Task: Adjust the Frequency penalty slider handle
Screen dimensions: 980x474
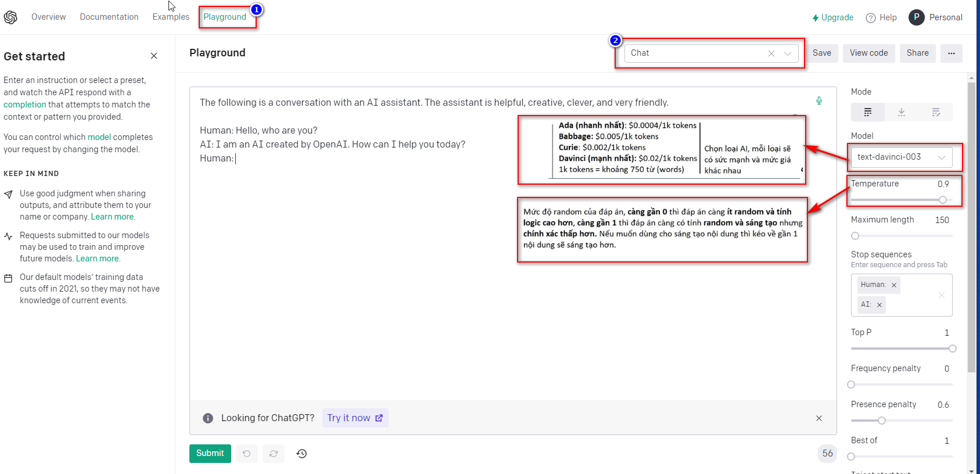Action: pyautogui.click(x=851, y=385)
